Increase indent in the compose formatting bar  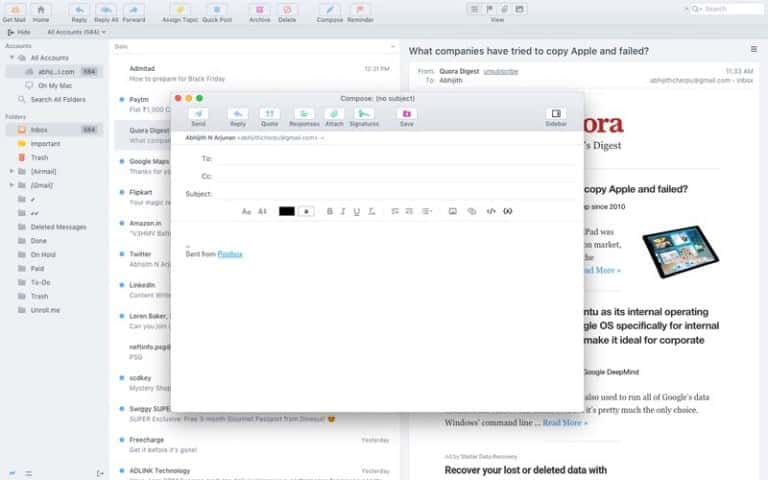tap(409, 212)
